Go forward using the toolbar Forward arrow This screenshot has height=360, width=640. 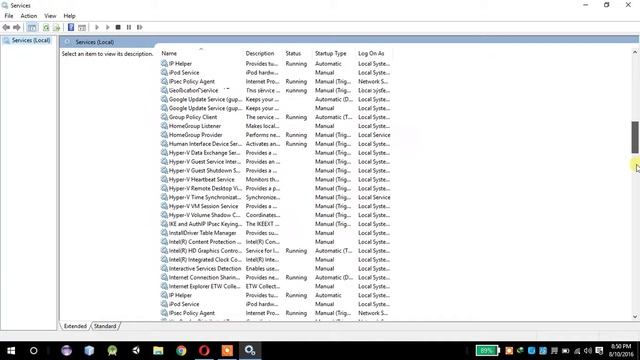(x=17, y=27)
